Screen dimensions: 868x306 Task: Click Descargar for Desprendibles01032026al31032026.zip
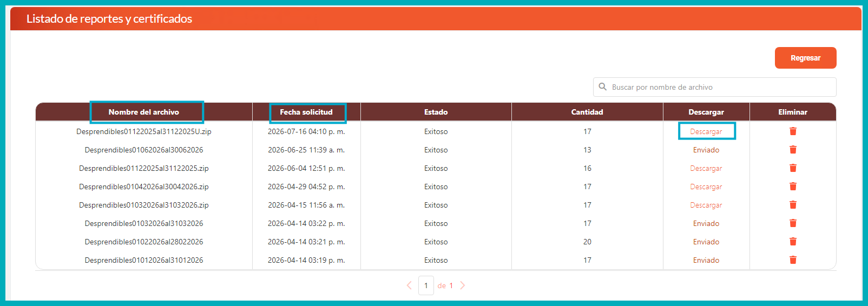tap(706, 205)
